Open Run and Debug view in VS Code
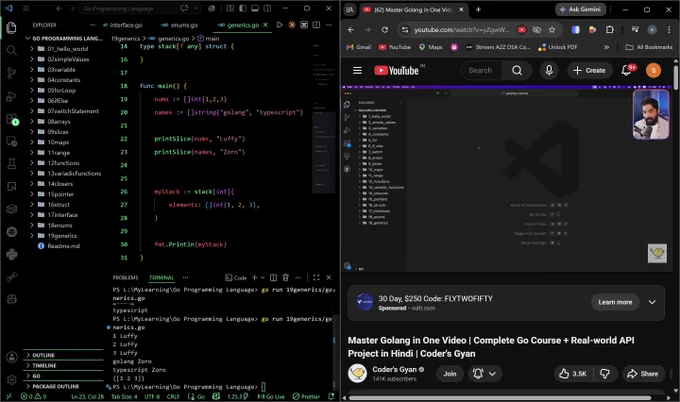The image size is (680, 402). click(12, 96)
